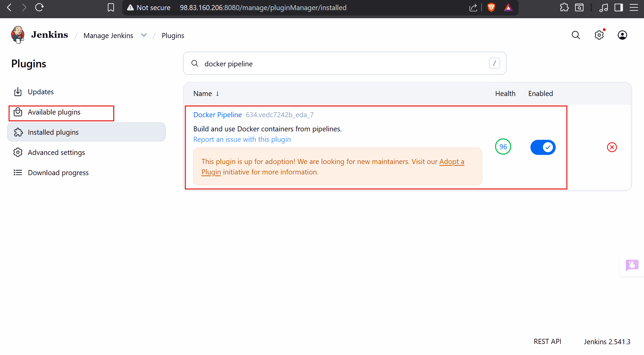Screen dimensions: 644x355
Task: Click the Enabled column header
Action: [x=540, y=94]
